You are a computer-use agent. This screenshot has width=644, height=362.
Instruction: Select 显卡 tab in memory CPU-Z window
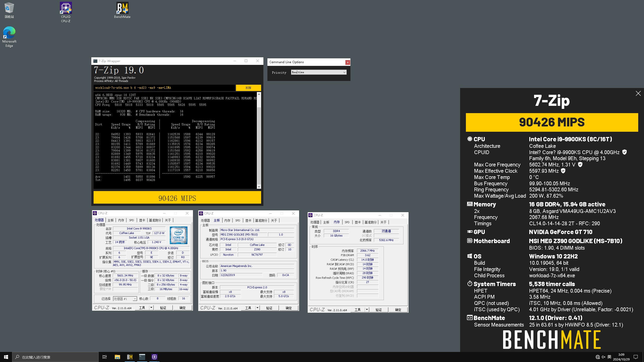coord(358,222)
